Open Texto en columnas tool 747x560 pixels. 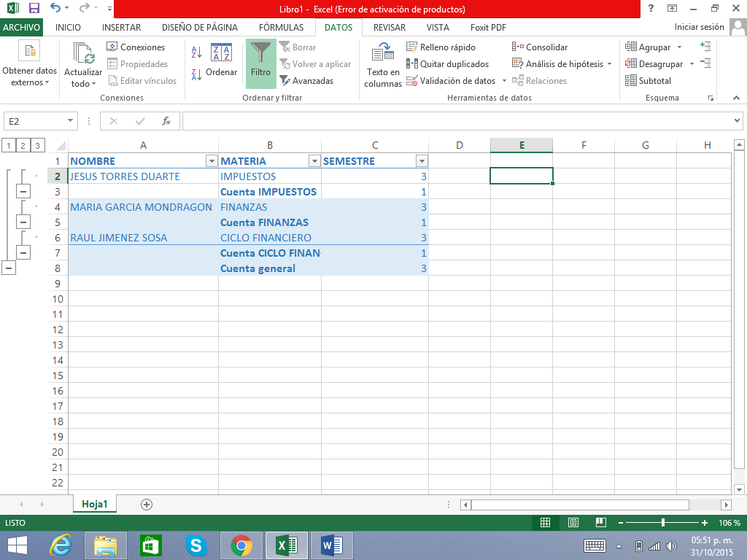click(x=383, y=66)
